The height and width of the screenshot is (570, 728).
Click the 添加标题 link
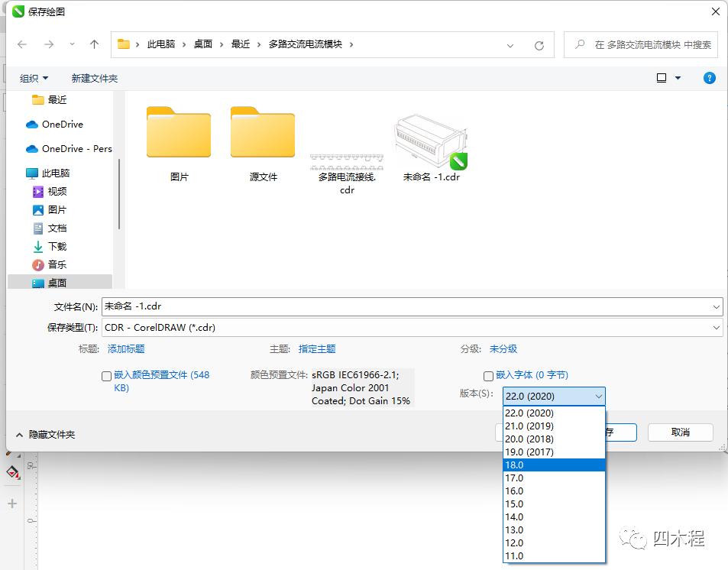pos(125,348)
